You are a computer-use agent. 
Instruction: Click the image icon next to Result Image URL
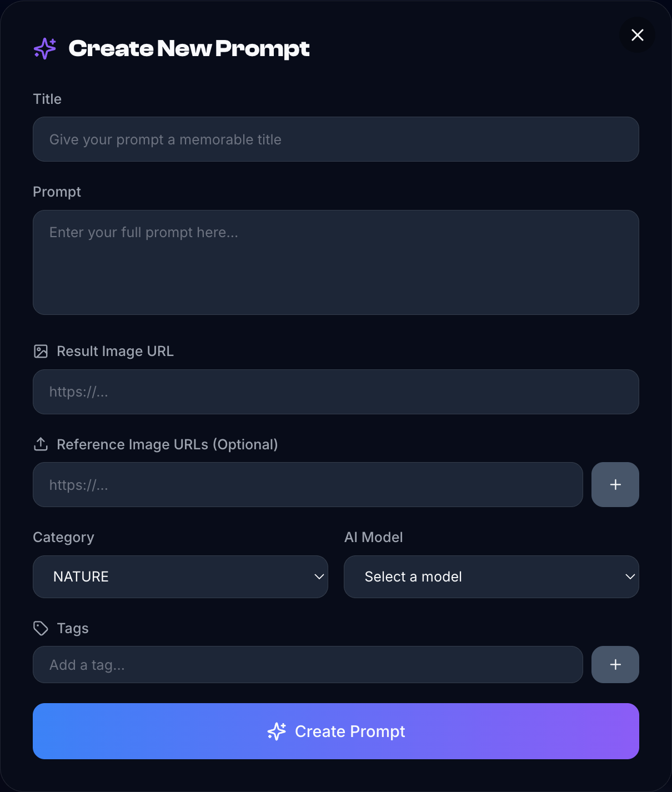[x=40, y=351]
